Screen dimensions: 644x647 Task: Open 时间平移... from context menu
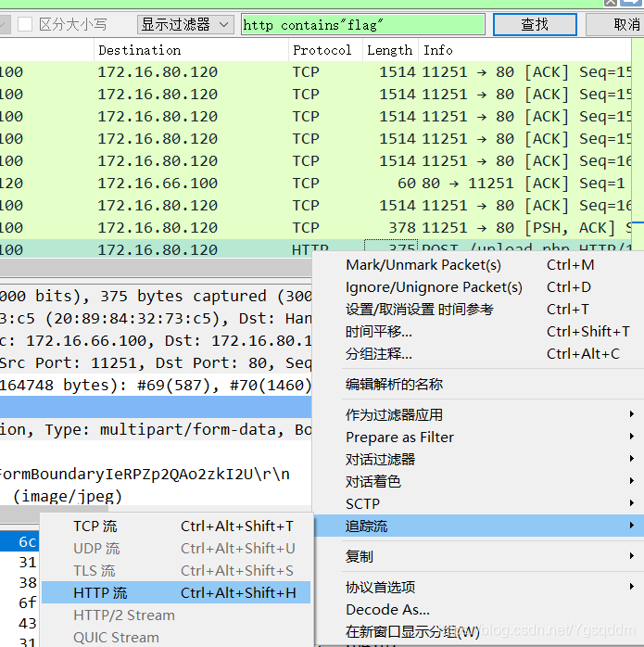coord(478,332)
